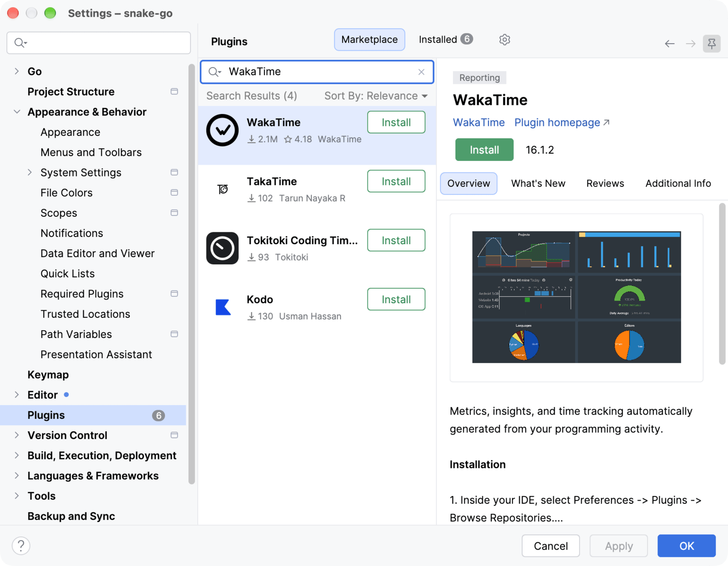Open plugin search options magnifier
728x566 pixels.
click(x=215, y=72)
